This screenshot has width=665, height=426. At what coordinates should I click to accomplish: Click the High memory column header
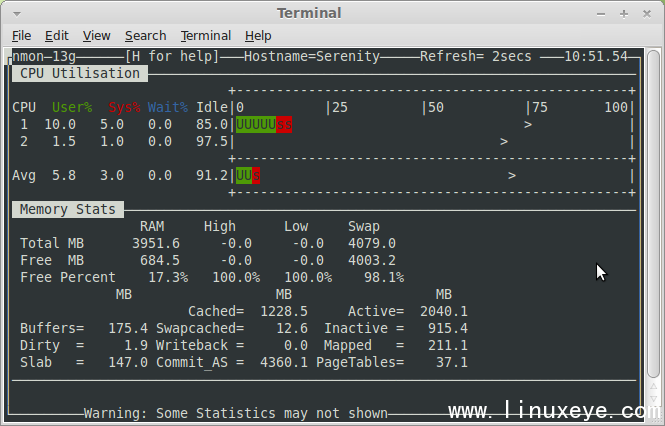220,227
